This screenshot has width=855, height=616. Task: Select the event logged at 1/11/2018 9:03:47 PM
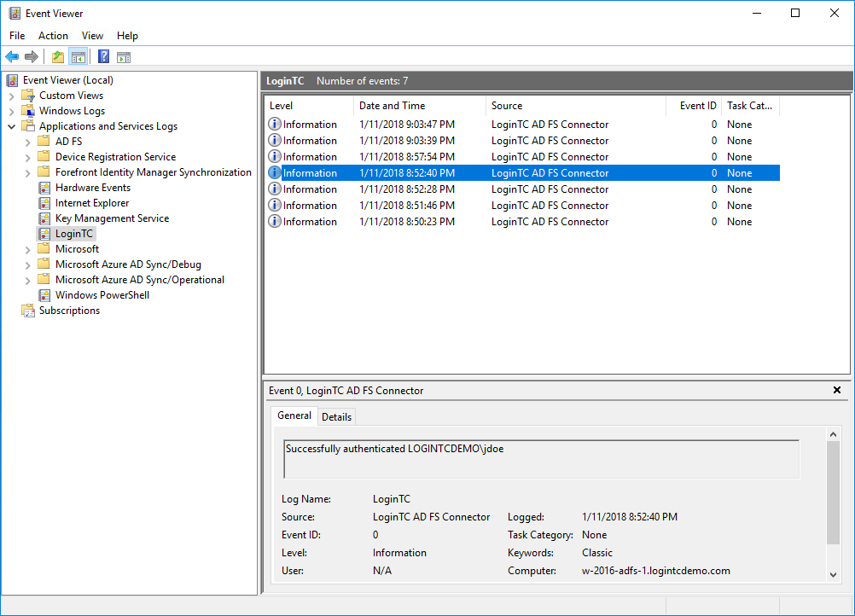tap(523, 125)
